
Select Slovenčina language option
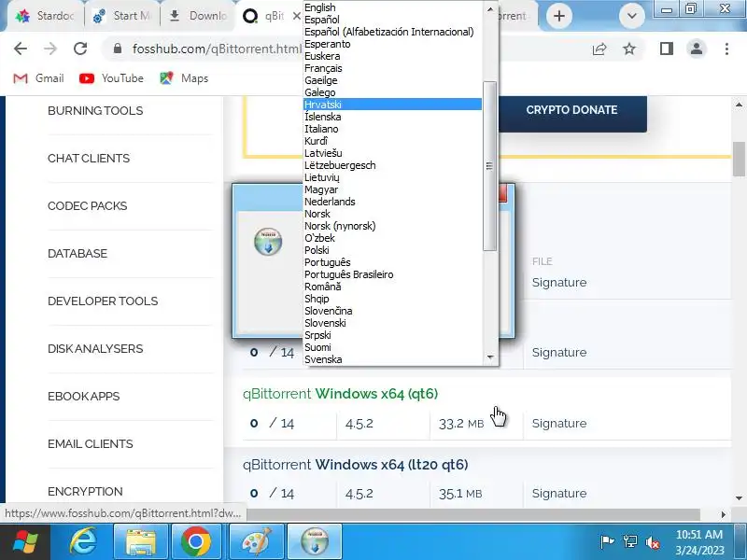pyautogui.click(x=392, y=311)
